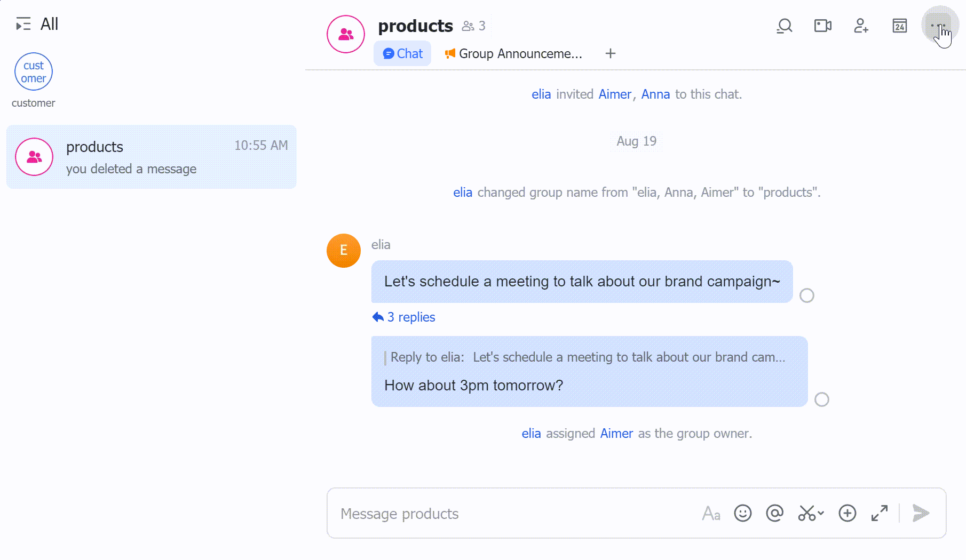This screenshot has width=966, height=560.
Task: Add a new member to the group
Action: pos(860,26)
